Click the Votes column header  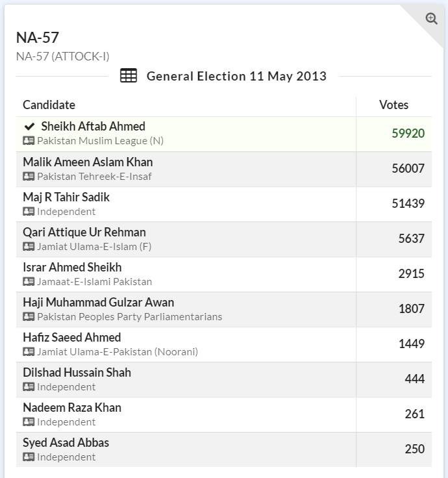[393, 105]
